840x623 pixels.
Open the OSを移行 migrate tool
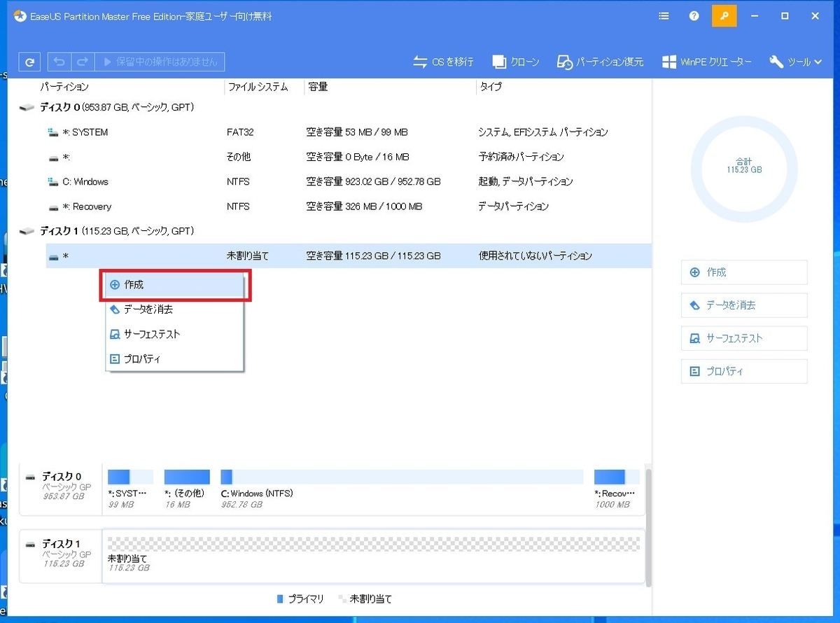pos(443,62)
